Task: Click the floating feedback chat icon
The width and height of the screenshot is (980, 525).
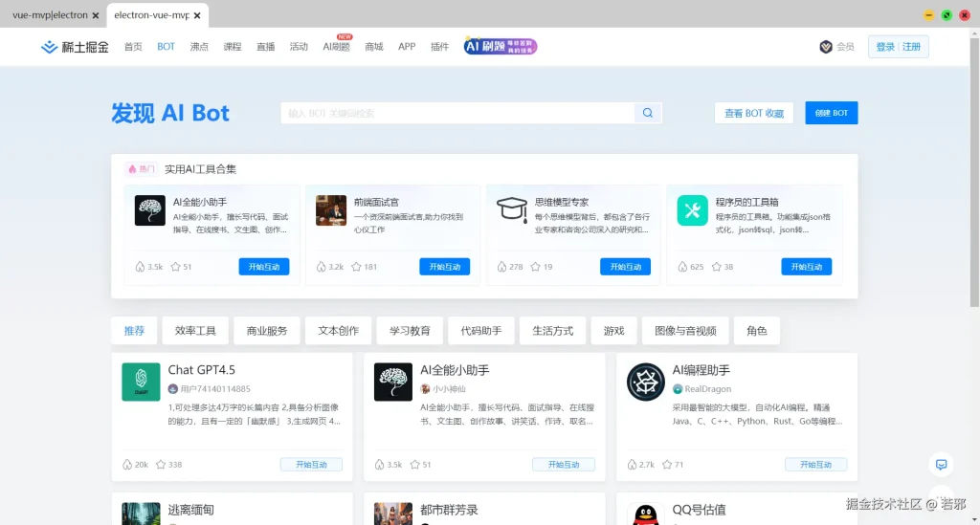Action: [942, 464]
